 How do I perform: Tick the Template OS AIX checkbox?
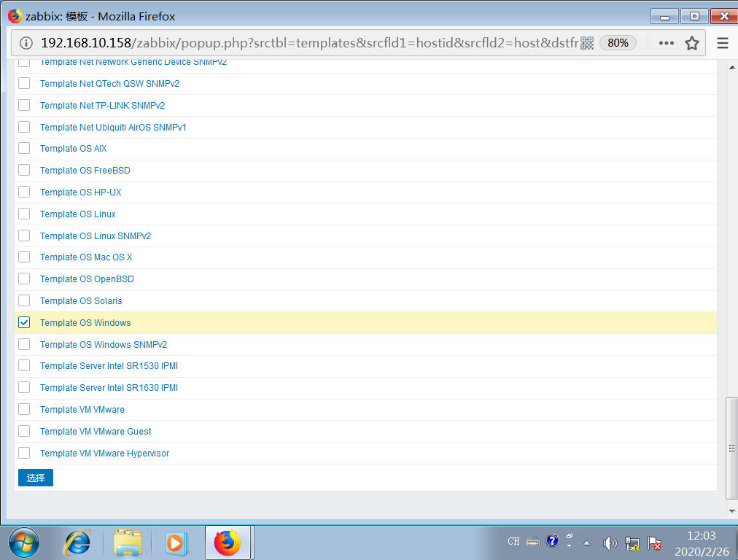point(24,148)
